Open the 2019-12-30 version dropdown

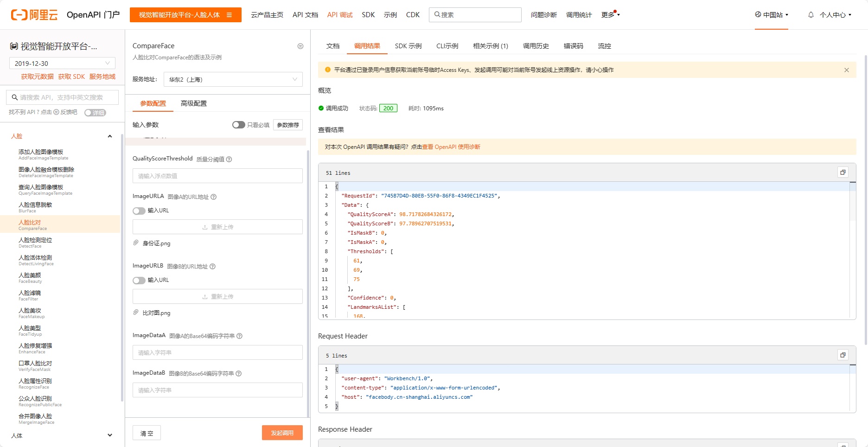point(62,63)
